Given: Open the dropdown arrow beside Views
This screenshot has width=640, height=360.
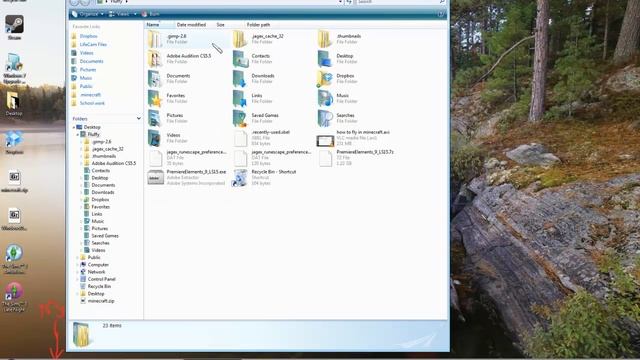Looking at the screenshot, I should [135, 14].
